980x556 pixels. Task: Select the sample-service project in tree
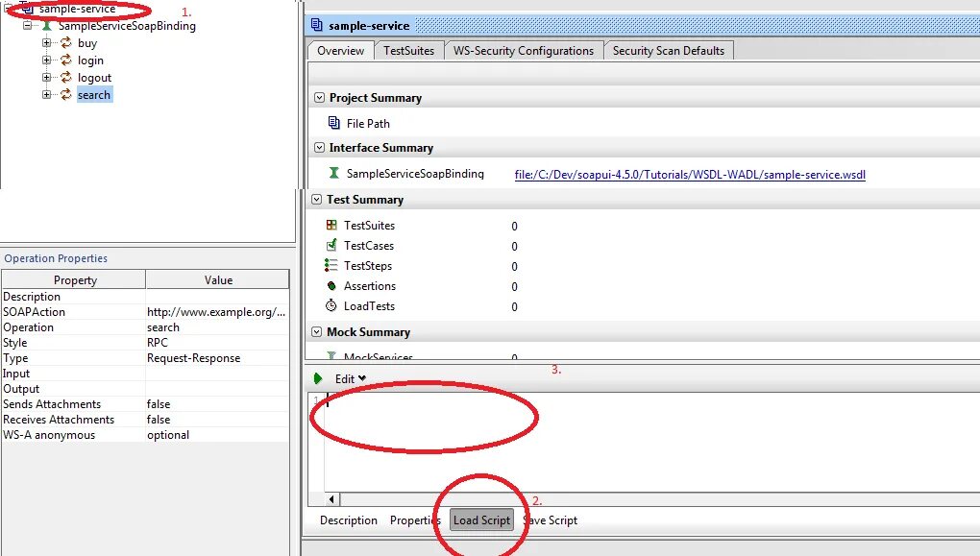77,9
